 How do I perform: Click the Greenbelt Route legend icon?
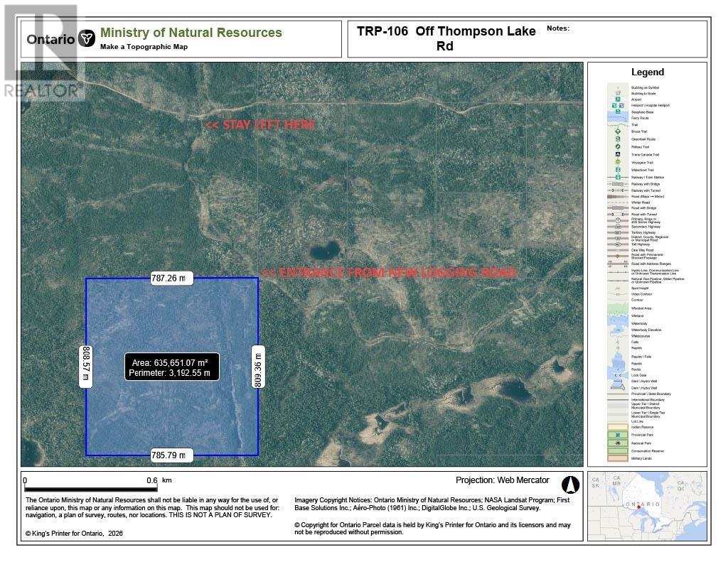click(618, 139)
